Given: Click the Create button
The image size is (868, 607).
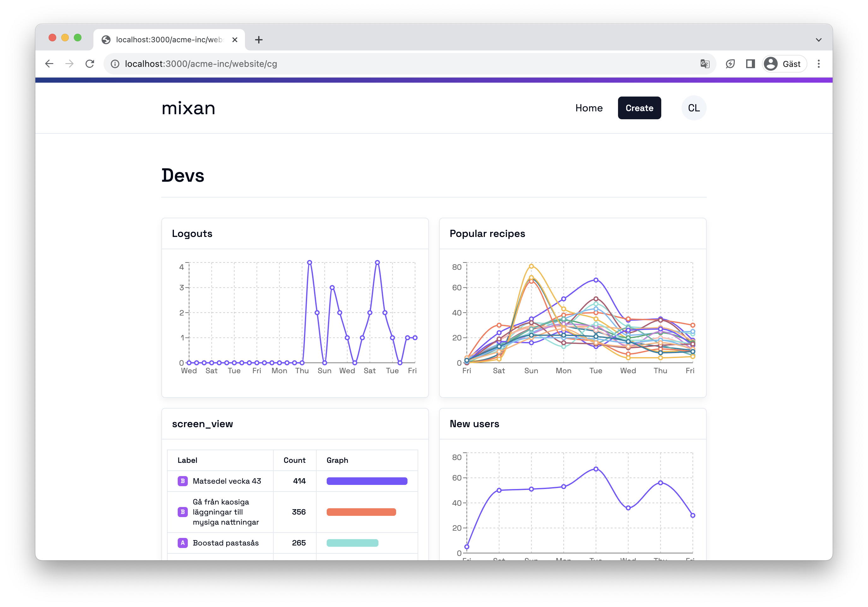Looking at the screenshot, I should (639, 108).
